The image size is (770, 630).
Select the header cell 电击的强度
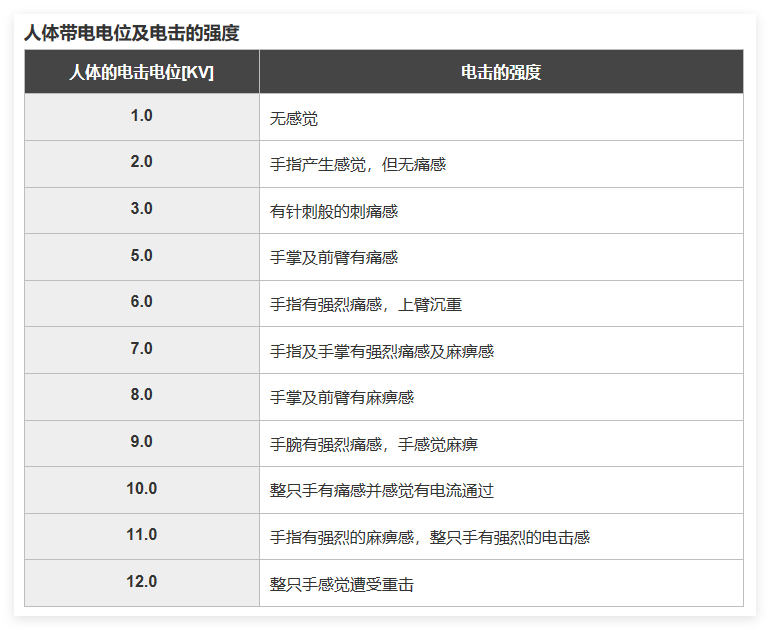coord(501,72)
